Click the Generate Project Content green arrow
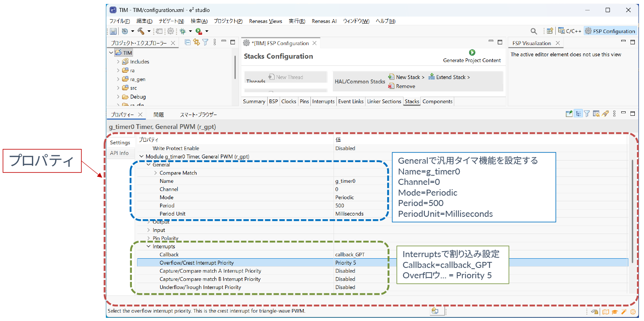This screenshot has width=644, height=321. (x=472, y=52)
